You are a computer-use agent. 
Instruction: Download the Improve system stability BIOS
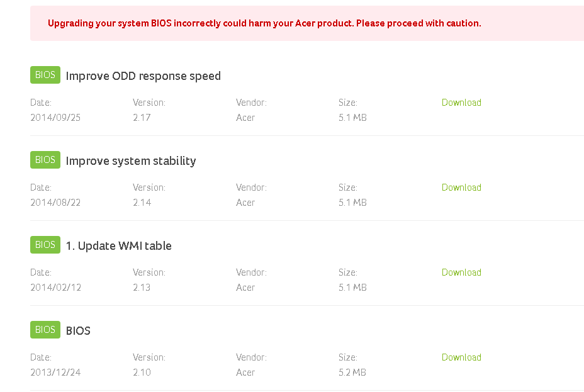click(x=461, y=188)
